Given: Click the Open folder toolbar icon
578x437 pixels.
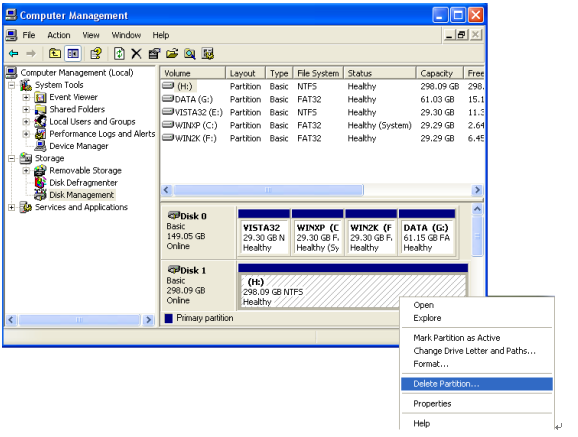Looking at the screenshot, I should tap(172, 54).
